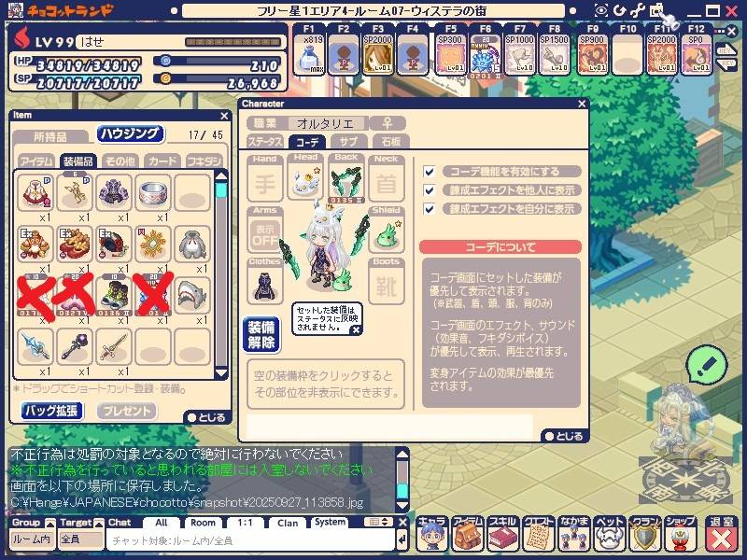747x560 pixels.
Task: Hide the empty Hand equipment slot
Action: pyautogui.click(x=265, y=182)
